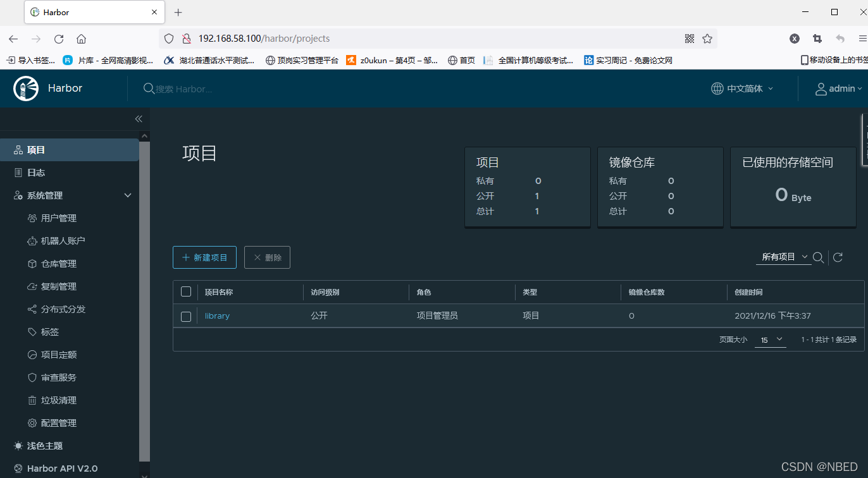
Task: Open the library project link
Action: [217, 316]
